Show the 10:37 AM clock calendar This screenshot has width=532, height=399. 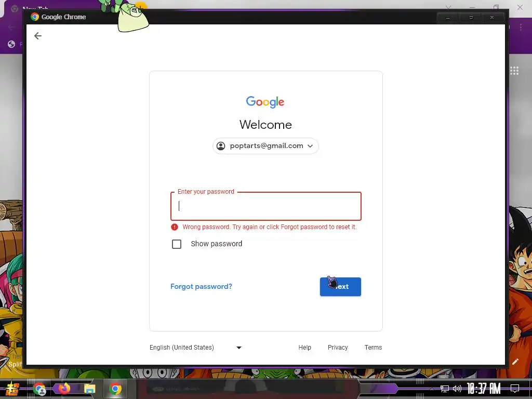(484, 389)
